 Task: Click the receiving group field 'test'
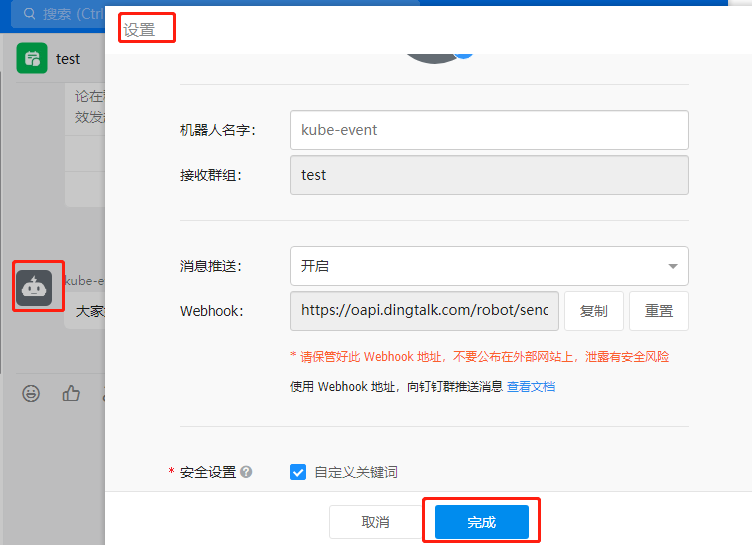489,175
